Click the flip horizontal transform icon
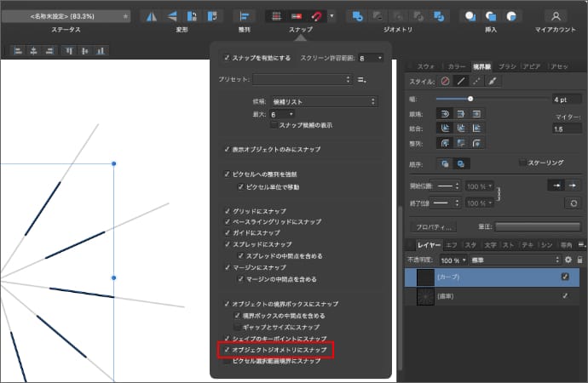The image size is (588, 383). click(x=150, y=15)
